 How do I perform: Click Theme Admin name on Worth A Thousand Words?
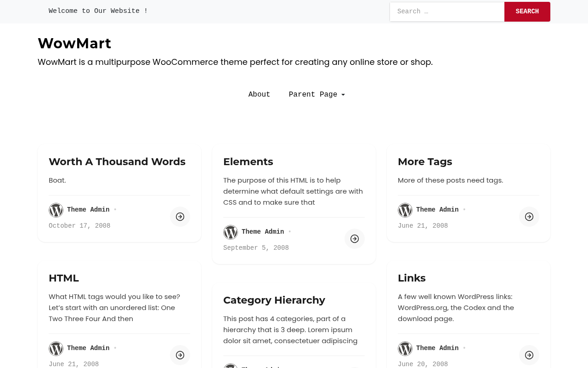click(x=88, y=210)
